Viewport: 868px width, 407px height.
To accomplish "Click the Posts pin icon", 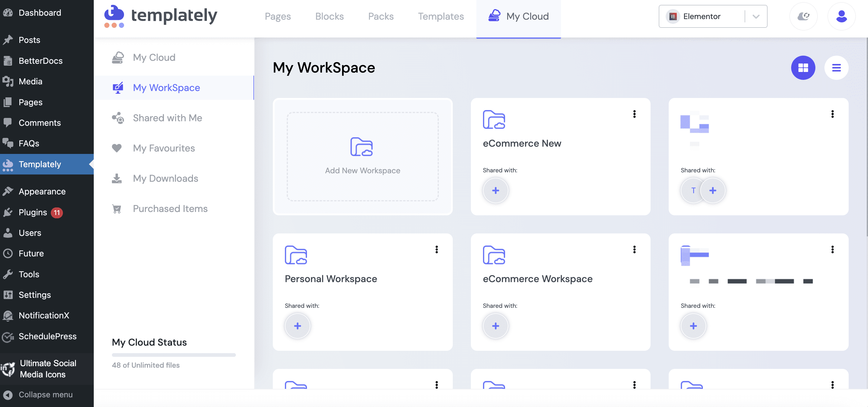I will click(8, 40).
